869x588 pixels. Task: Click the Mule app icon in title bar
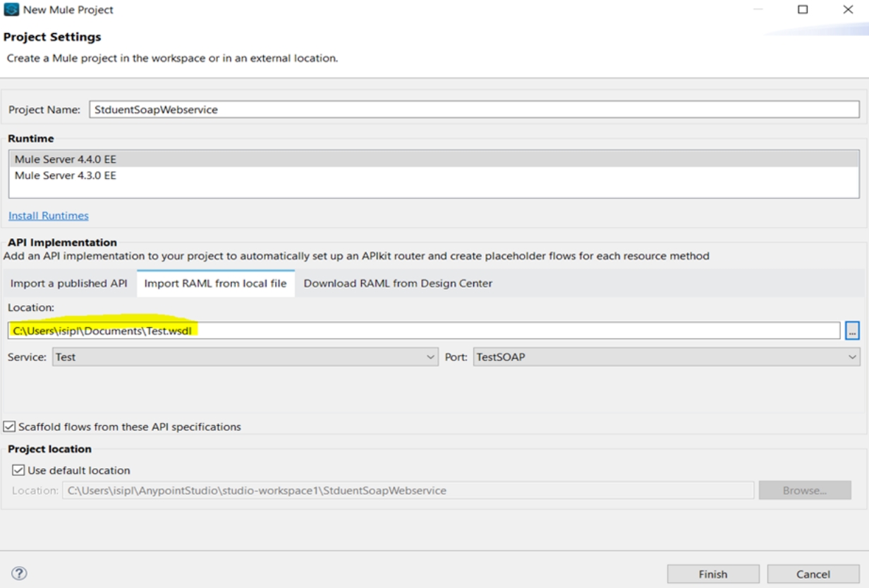point(11,10)
